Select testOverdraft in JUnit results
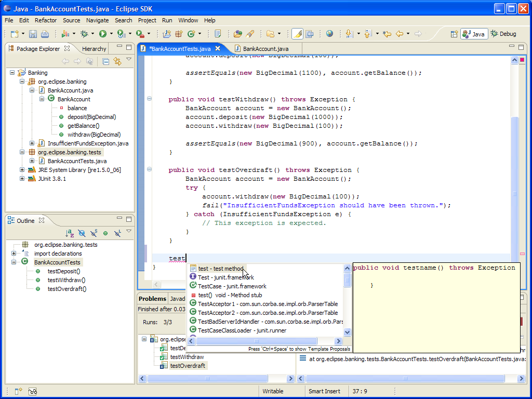This screenshot has width=532, height=399. [188, 366]
